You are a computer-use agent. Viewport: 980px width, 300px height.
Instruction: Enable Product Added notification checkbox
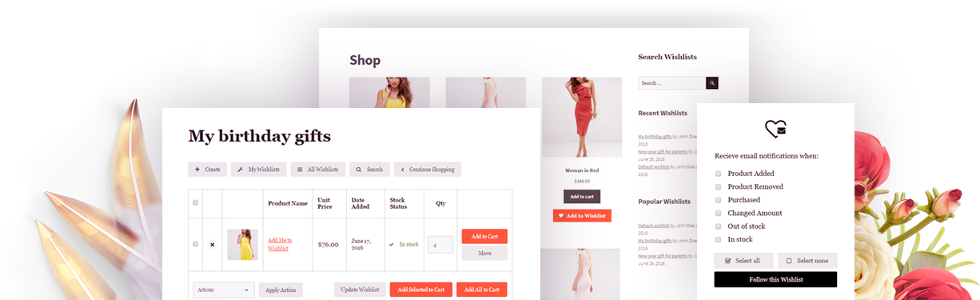point(718,174)
